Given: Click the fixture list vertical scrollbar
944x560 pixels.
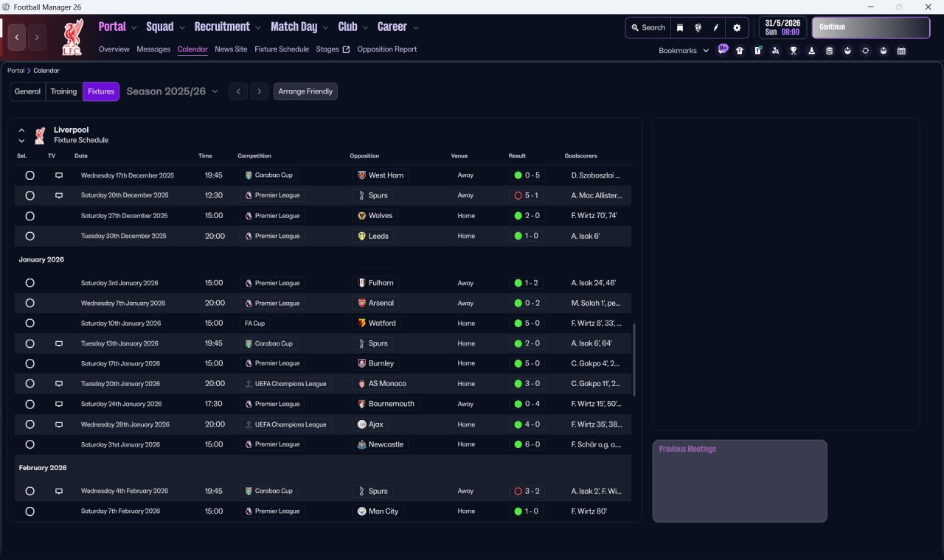Looking at the screenshot, I should (634, 360).
